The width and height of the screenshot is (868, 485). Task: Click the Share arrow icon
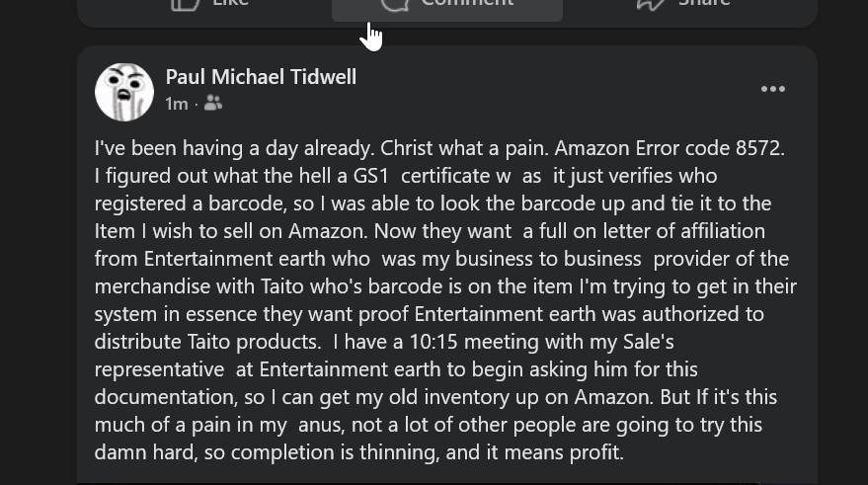click(x=650, y=3)
